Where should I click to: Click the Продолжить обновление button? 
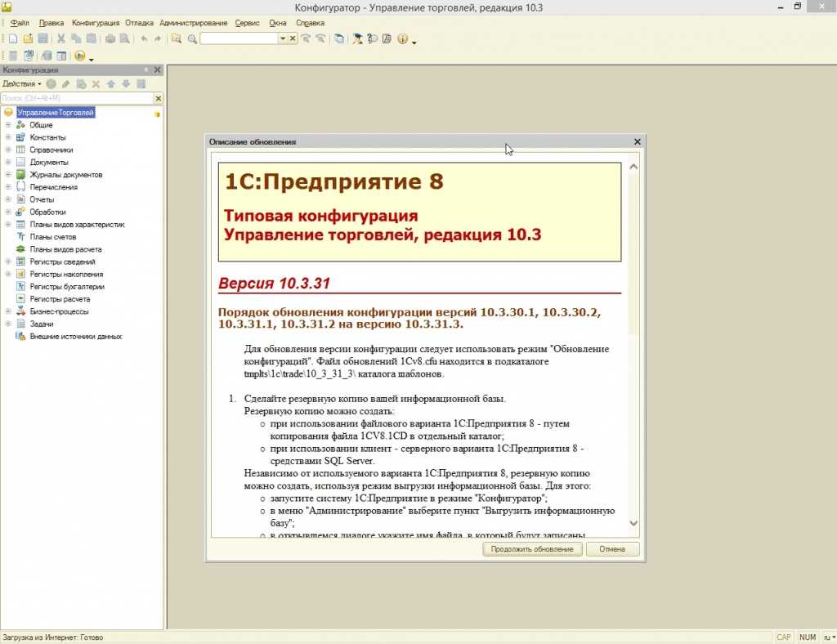(532, 549)
